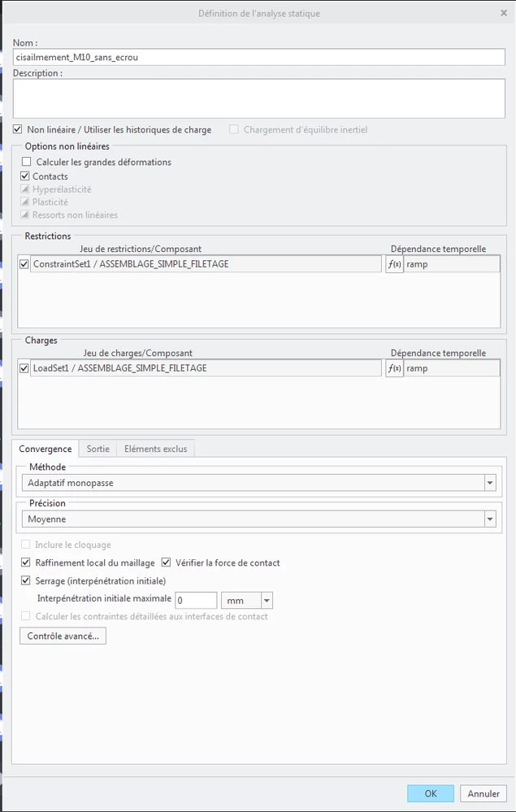
Task: Uncheck the Contacts option
Action: pos(24,176)
